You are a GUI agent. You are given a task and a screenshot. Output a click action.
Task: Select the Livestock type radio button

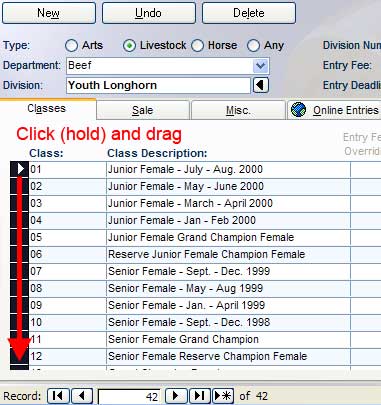129,46
